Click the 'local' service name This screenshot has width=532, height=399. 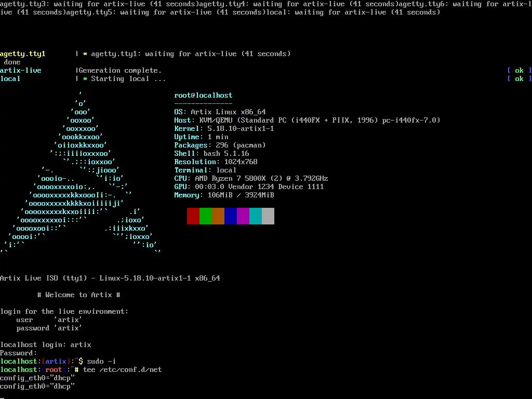point(10,79)
